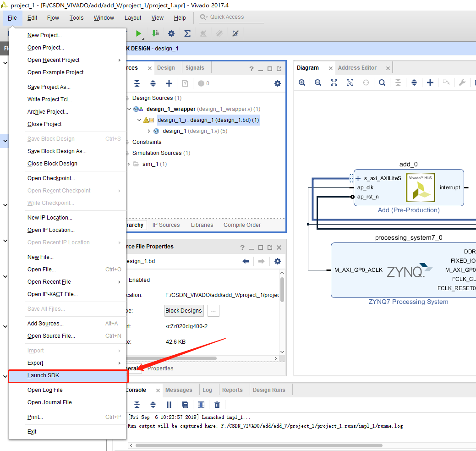This screenshot has height=451, width=476.
Task: Collapse all in Sources panel toolbar
Action: (x=137, y=83)
